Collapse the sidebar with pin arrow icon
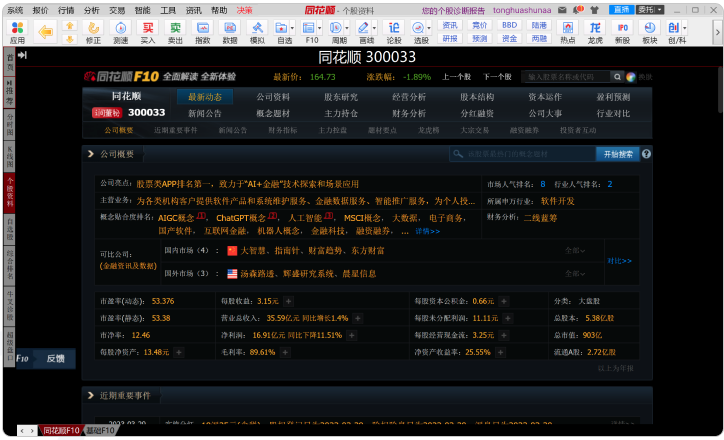 tap(22, 55)
